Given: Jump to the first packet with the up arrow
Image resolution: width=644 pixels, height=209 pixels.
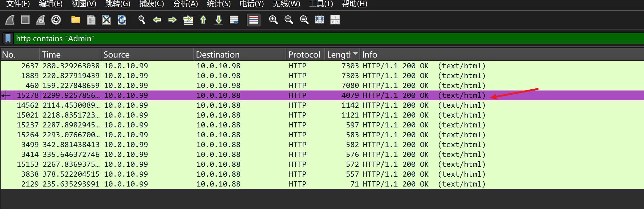Looking at the screenshot, I should [x=203, y=20].
